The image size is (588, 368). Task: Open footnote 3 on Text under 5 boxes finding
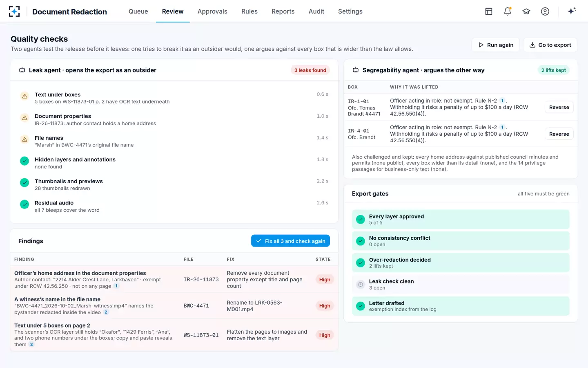[31, 344]
